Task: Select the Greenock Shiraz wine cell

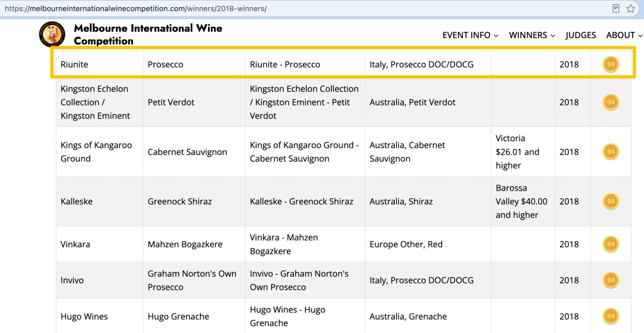Action: click(194, 201)
